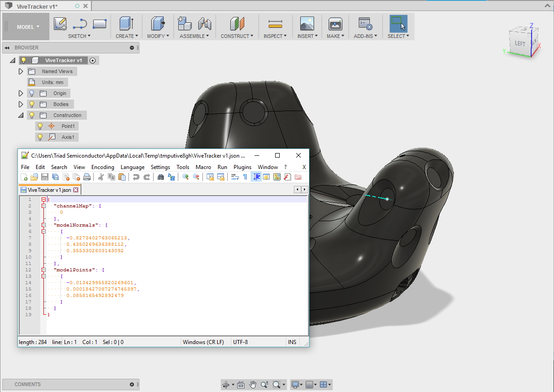
Task: Close the ViveTracker v1.json tab
Action: coord(76,190)
